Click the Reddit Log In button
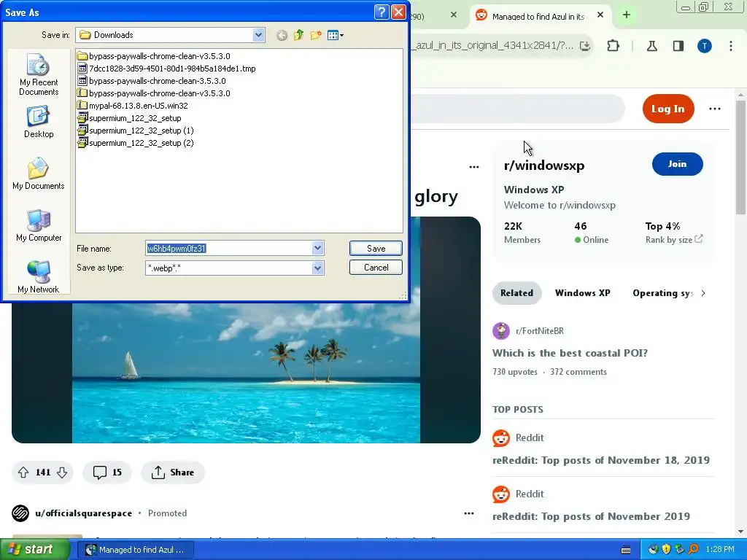The width and height of the screenshot is (747, 560). coord(668,109)
